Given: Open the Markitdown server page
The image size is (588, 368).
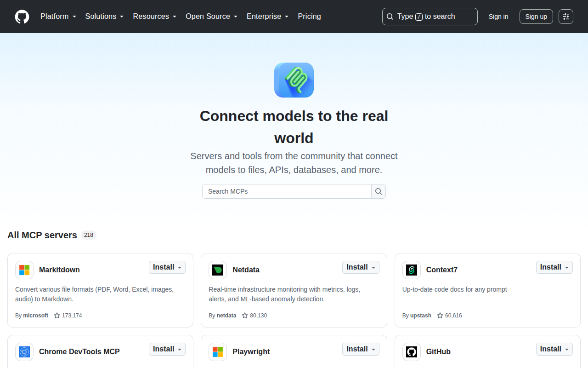Looking at the screenshot, I should [x=59, y=270].
